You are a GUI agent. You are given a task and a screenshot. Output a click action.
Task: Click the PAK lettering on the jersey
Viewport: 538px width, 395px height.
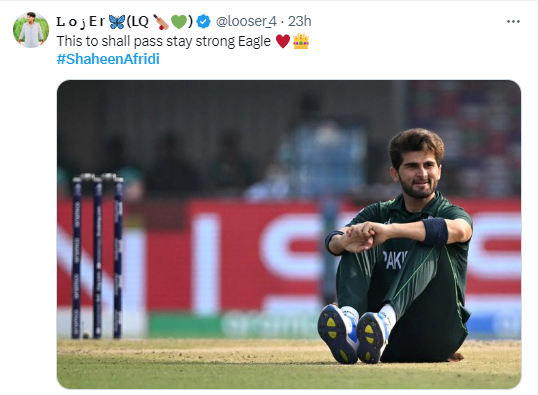(395, 260)
